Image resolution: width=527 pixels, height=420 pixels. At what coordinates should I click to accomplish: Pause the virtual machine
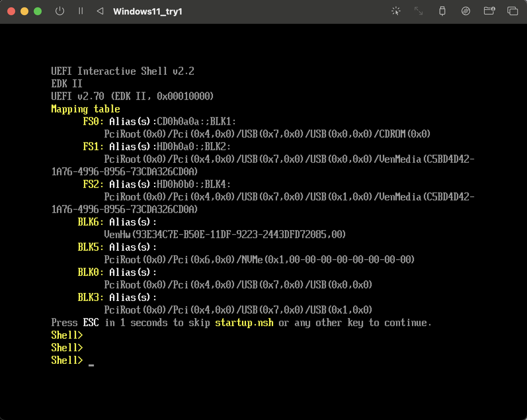click(80, 11)
